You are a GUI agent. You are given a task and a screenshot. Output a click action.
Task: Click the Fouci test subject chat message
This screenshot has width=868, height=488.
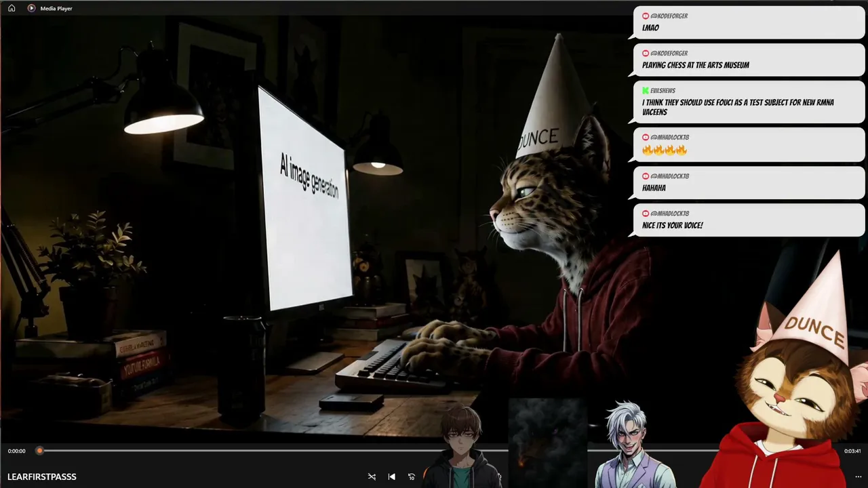[749, 102]
